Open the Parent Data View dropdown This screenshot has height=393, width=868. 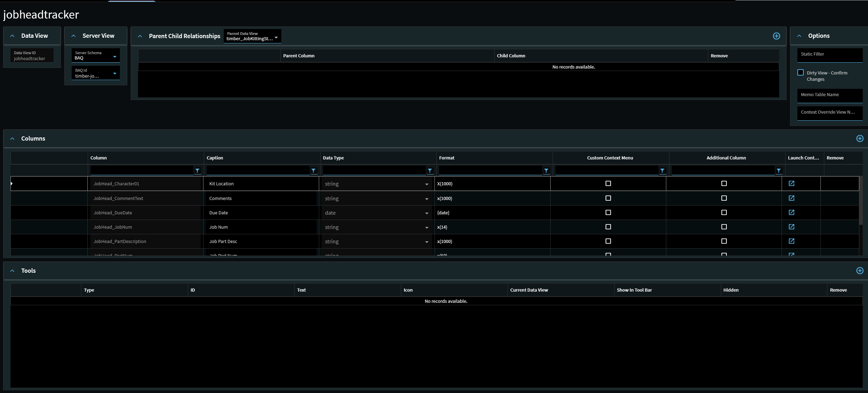pos(276,37)
